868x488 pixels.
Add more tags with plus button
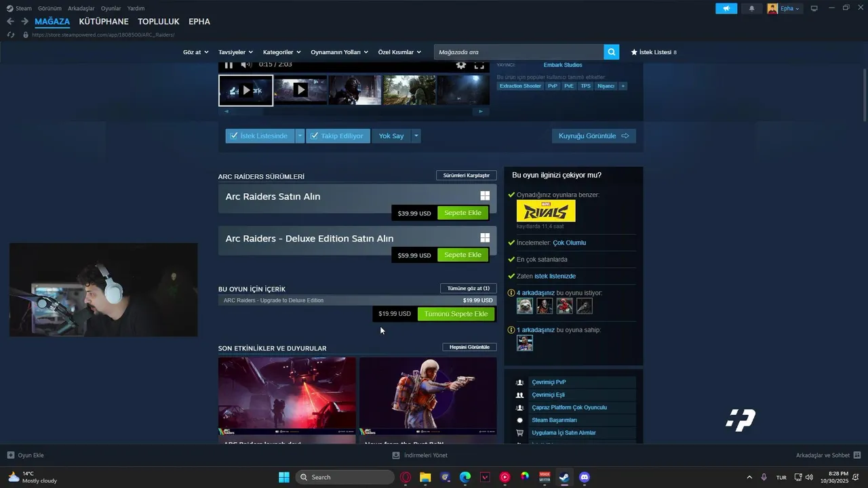tap(623, 86)
